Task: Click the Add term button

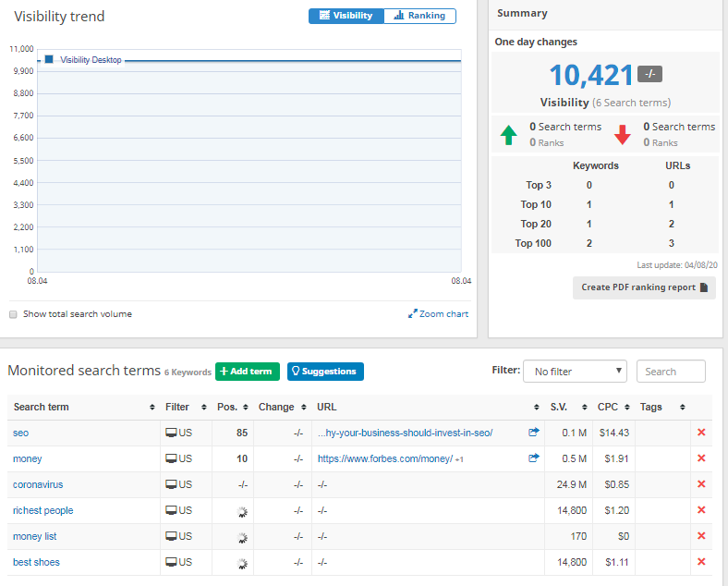Action: pos(248,372)
